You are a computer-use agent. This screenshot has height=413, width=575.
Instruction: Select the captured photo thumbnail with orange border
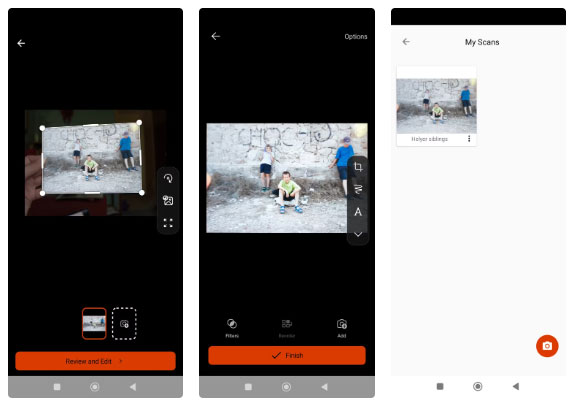pyautogui.click(x=94, y=324)
